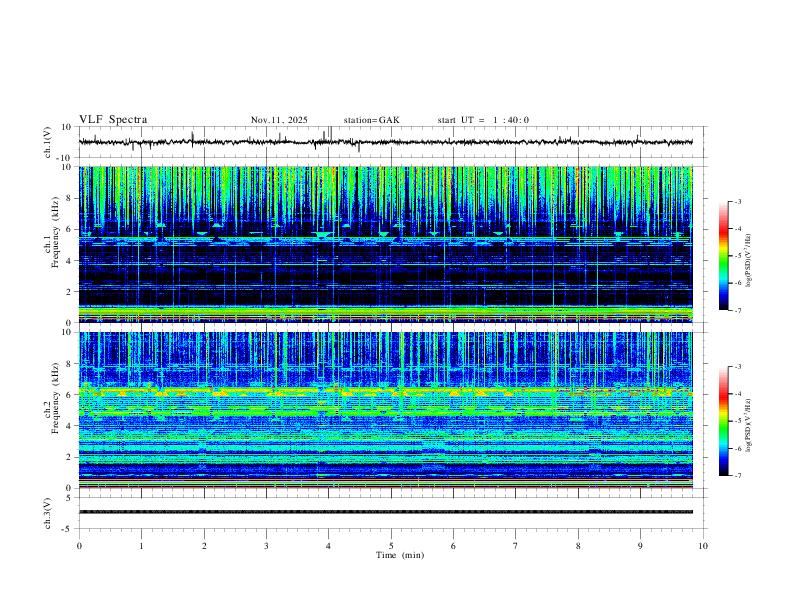
Task: Click the '-3' value on ch.1 colorbar
Action: click(x=737, y=201)
